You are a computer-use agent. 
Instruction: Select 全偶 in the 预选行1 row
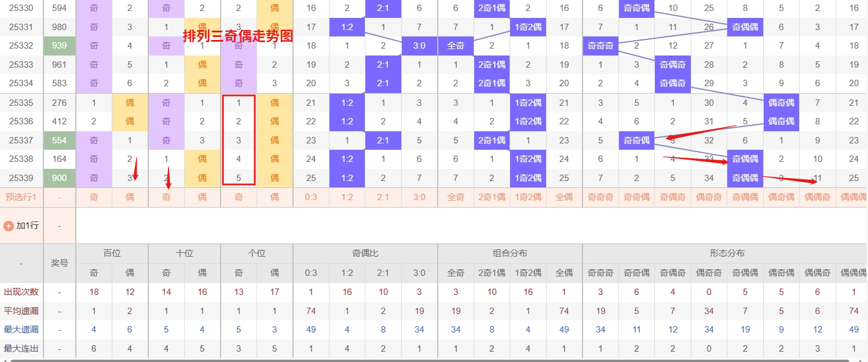564,197
